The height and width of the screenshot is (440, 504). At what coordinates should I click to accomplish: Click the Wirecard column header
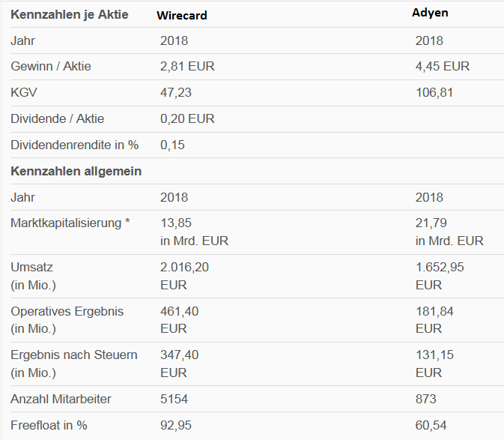[x=182, y=16]
